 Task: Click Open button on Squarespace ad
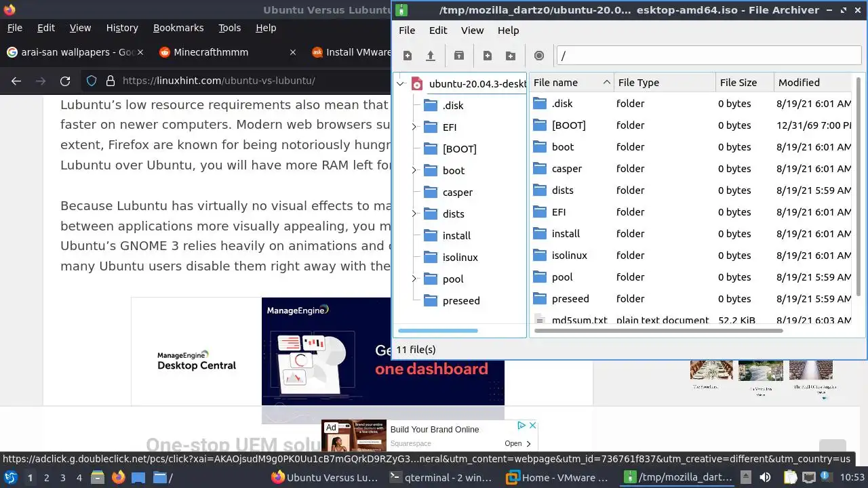(x=518, y=443)
